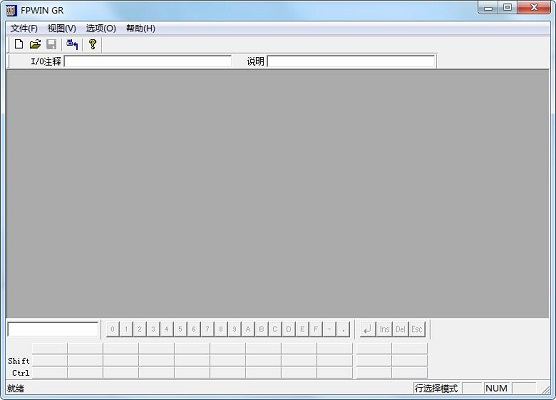Click the Save floppy disk icon
Viewport: 556px width, 400px height.
(x=51, y=44)
